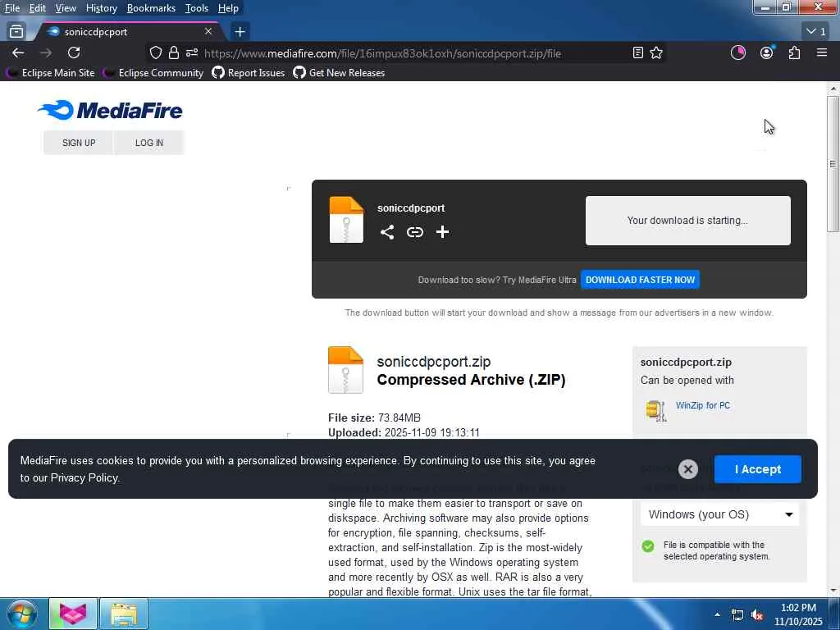
Task: Click the network tray icon
Action: pyautogui.click(x=737, y=615)
